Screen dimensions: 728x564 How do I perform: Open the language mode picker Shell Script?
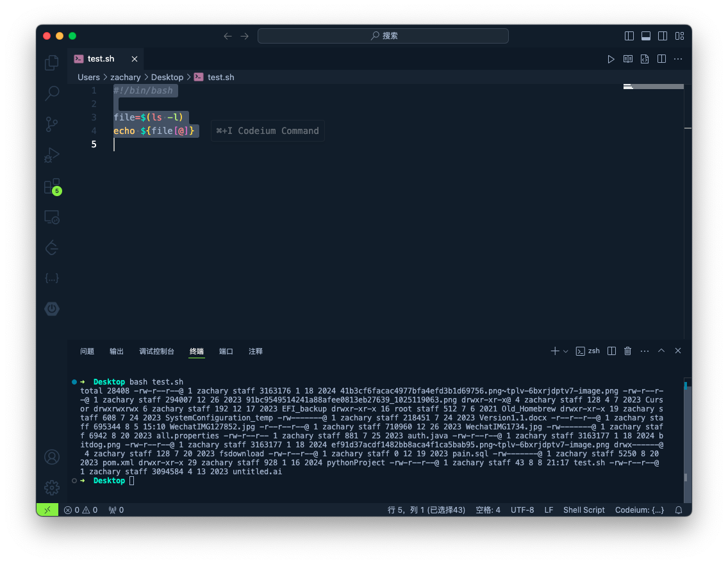[584, 510]
